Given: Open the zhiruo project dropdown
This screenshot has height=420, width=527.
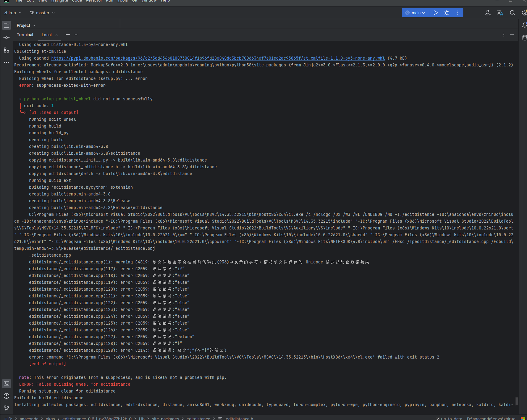Looking at the screenshot, I should pyautogui.click(x=12, y=13).
